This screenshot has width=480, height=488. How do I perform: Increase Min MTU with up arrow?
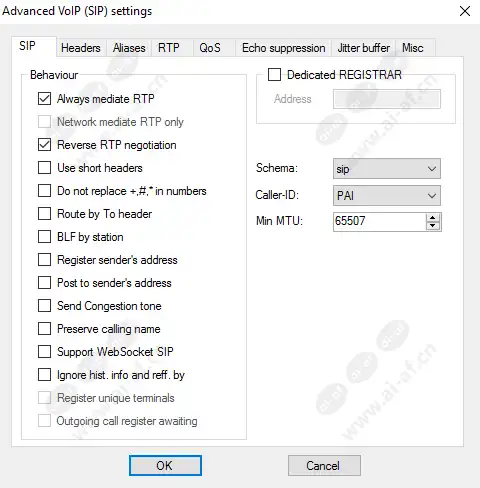433,218
